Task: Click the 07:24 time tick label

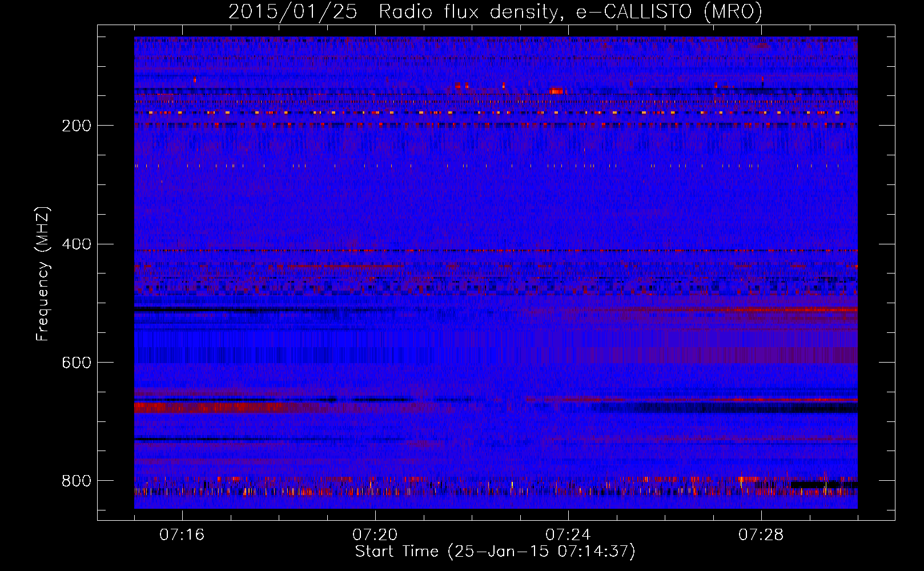Action: pos(568,535)
